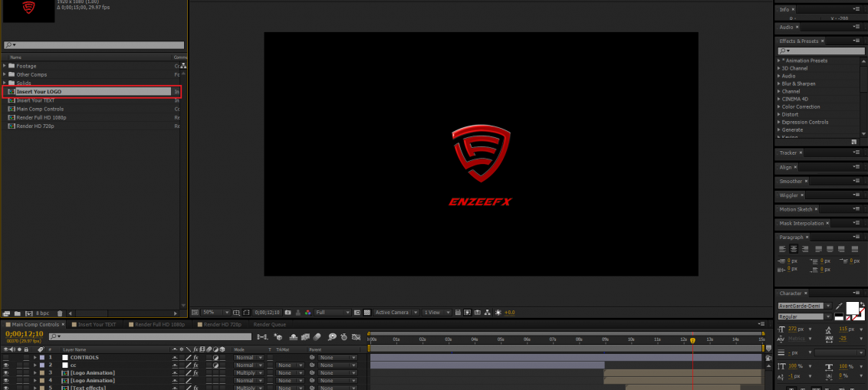The height and width of the screenshot is (390, 868).
Task: Expand Color Correction effects category
Action: click(779, 107)
